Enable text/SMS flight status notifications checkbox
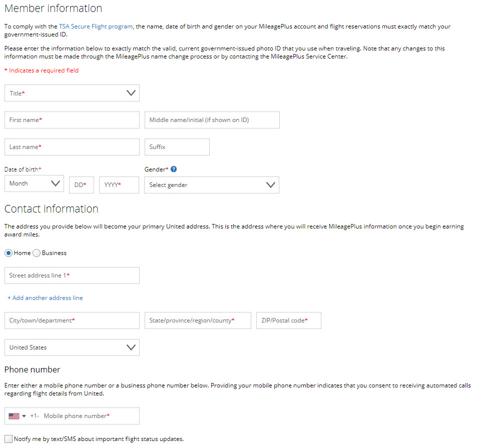Screen dimensions: 483x448 click(x=9, y=439)
